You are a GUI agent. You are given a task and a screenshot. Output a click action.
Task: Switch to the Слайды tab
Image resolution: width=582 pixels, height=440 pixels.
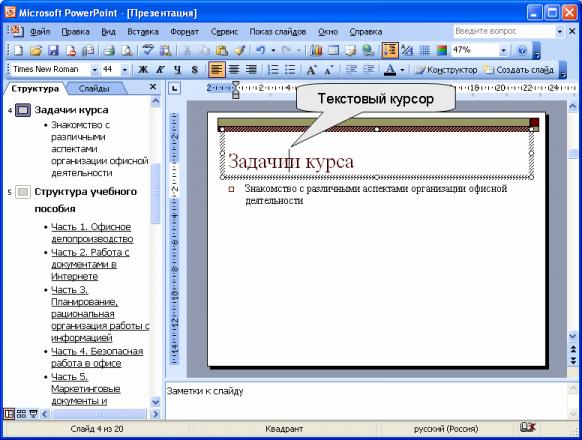tap(94, 89)
